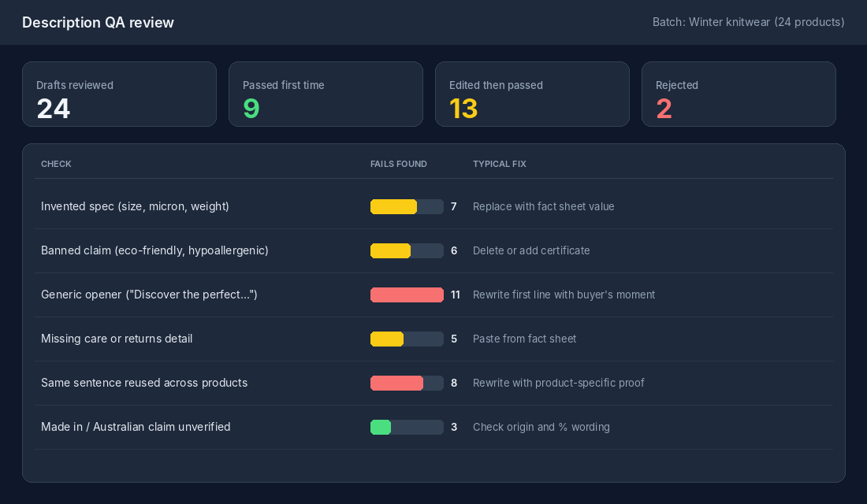Select 'Same sentence reused across products' label
867x504 pixels.
coord(144,383)
